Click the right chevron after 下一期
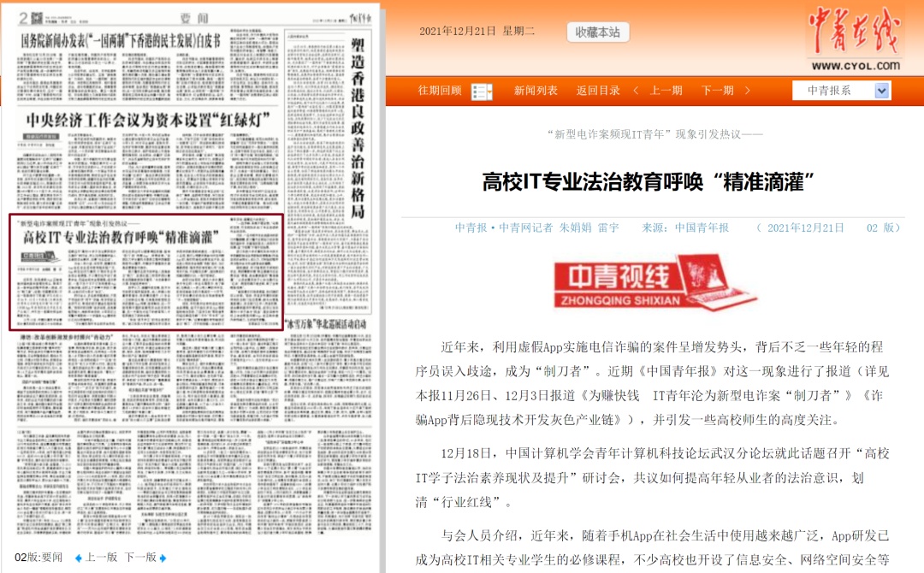 coord(747,91)
